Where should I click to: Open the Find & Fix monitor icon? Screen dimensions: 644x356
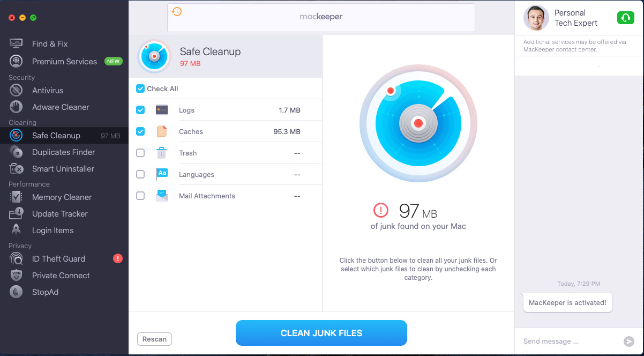pos(16,44)
